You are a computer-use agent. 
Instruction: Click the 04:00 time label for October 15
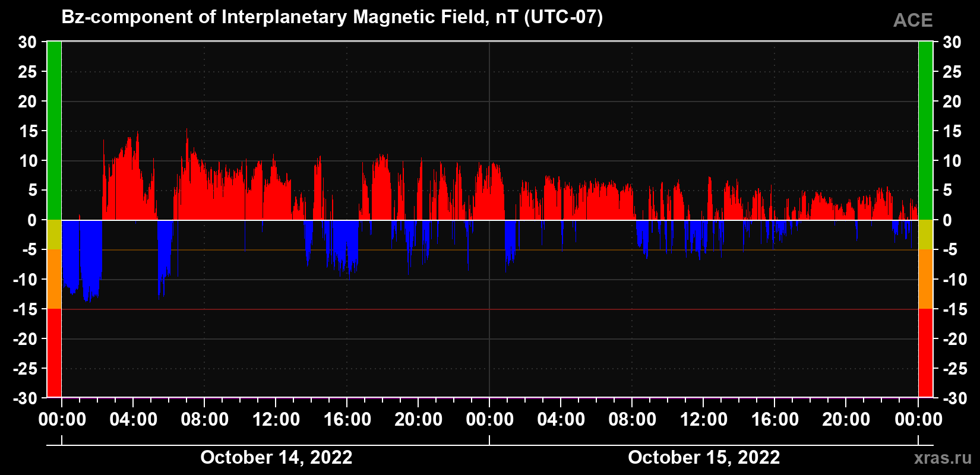[x=561, y=419]
